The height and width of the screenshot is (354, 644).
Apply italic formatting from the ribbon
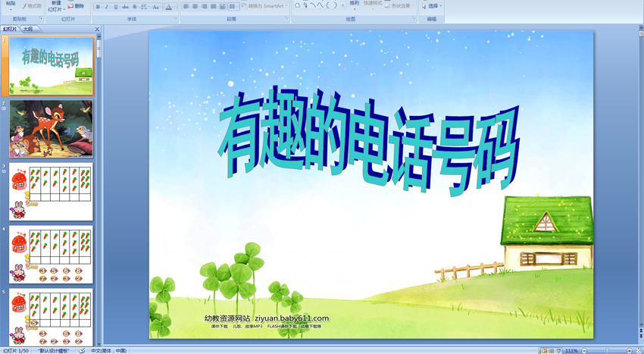[x=107, y=7]
